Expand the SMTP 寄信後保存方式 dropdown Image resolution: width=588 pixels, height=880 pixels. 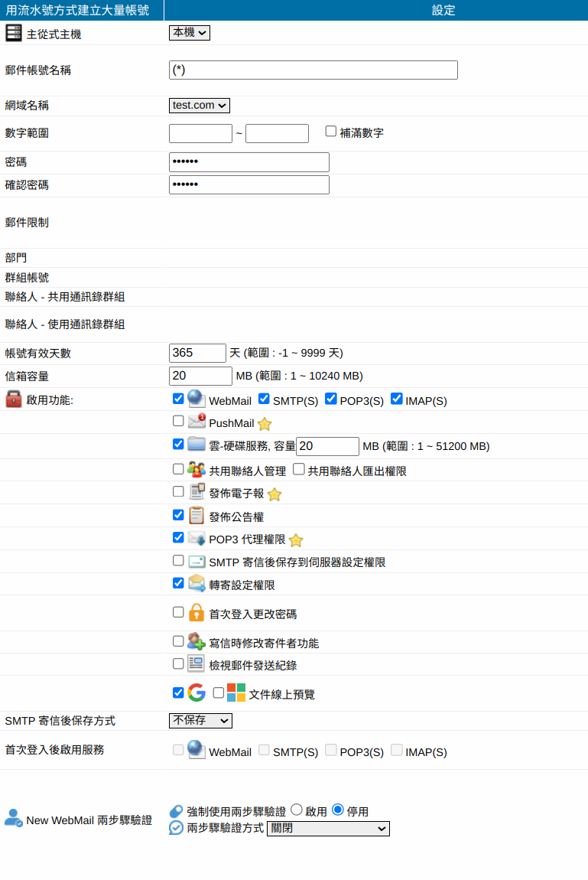200,720
